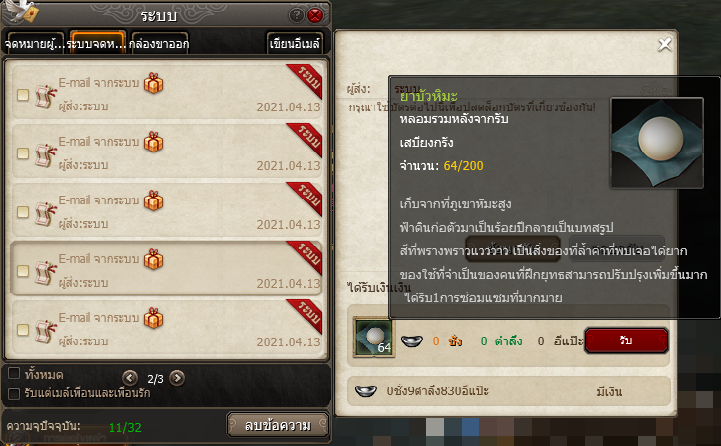
Task: Toggle รับแต่เมล์เพื่อนและเพื่อนรัก checkbox
Action: click(14, 394)
